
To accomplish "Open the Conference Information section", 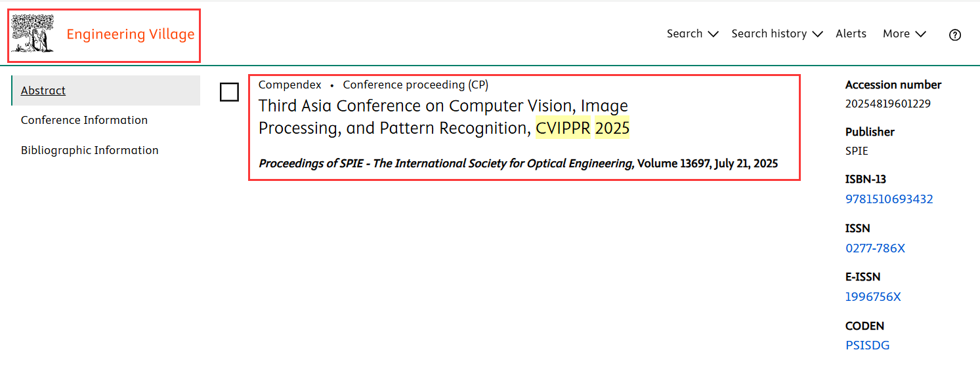I will point(84,120).
